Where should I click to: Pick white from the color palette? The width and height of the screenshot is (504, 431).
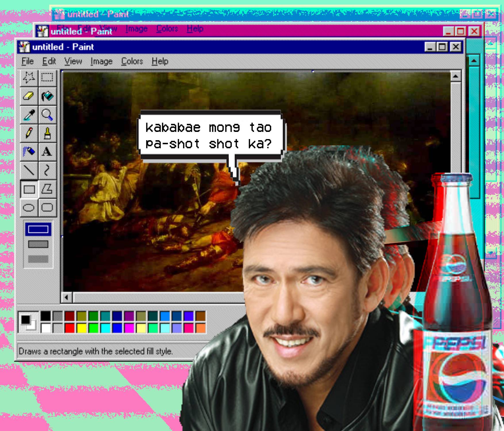click(45, 328)
